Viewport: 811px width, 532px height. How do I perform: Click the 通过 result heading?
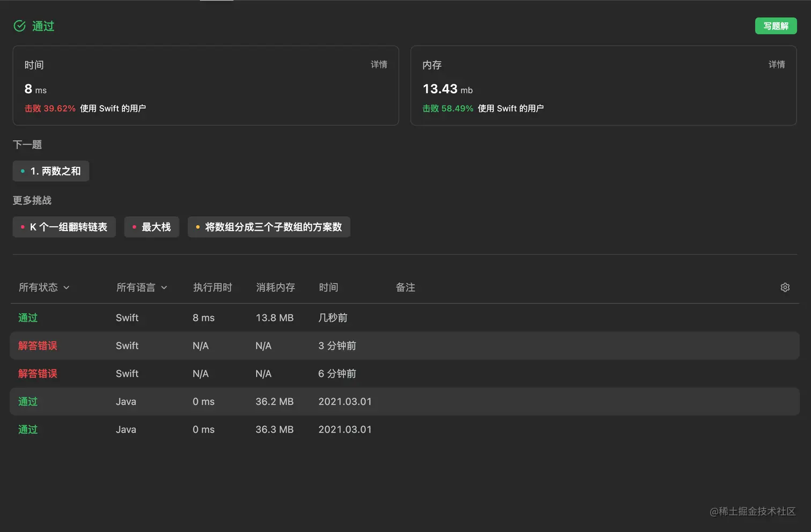pos(43,26)
